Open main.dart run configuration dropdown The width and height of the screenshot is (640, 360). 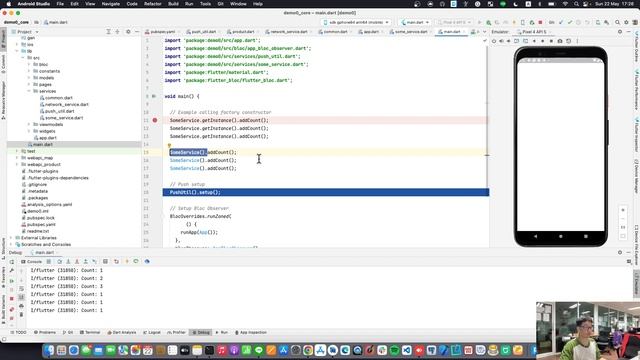415,22
